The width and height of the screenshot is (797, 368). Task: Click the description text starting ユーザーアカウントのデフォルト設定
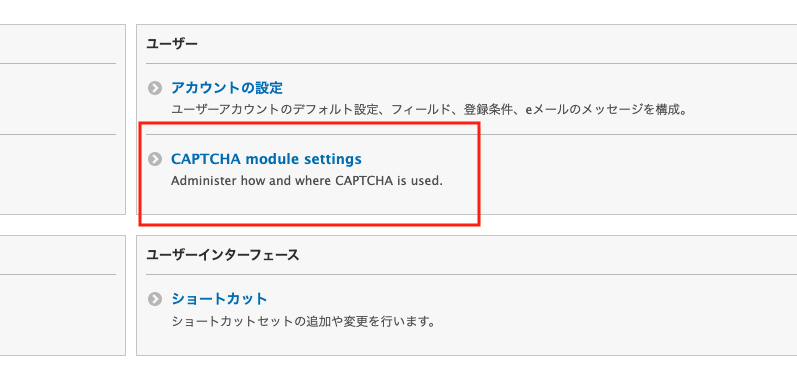tap(429, 109)
